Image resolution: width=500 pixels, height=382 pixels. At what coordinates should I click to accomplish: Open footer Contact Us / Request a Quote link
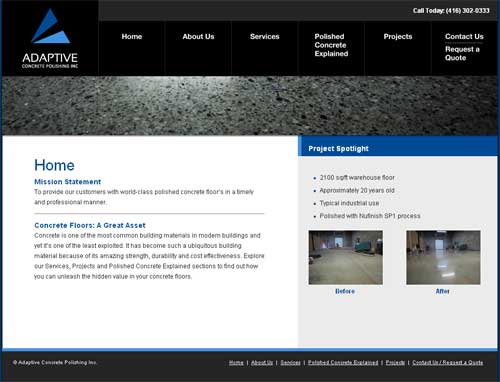448,363
